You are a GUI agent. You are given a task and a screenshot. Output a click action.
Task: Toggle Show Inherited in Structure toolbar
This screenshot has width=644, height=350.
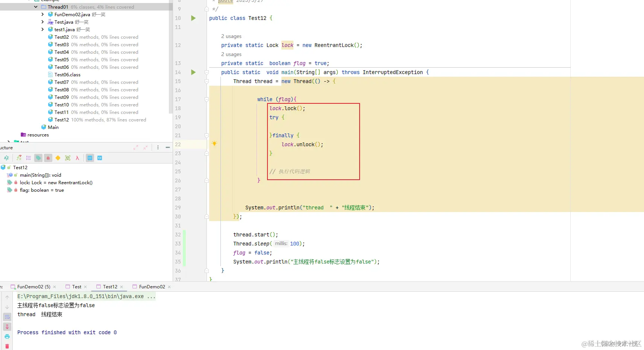click(x=19, y=158)
